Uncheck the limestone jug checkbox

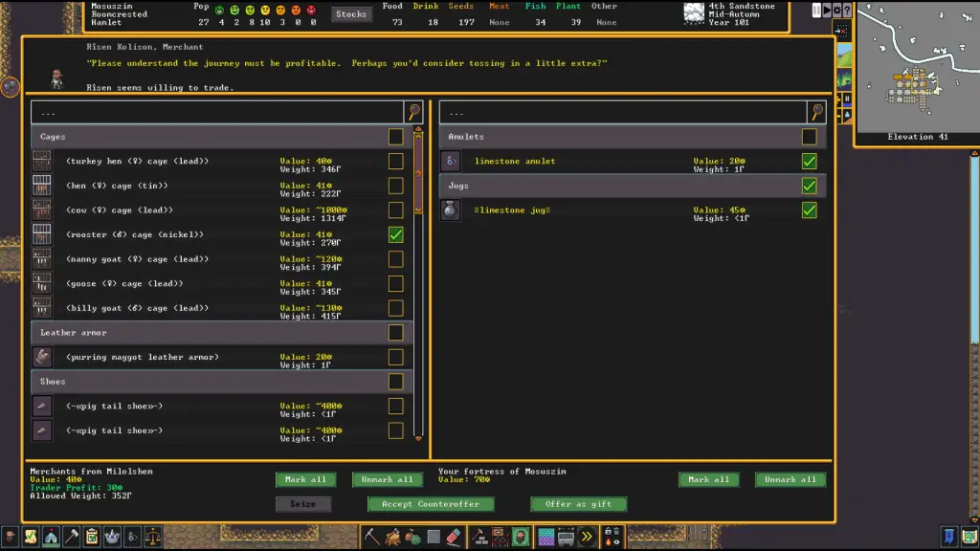[810, 209]
